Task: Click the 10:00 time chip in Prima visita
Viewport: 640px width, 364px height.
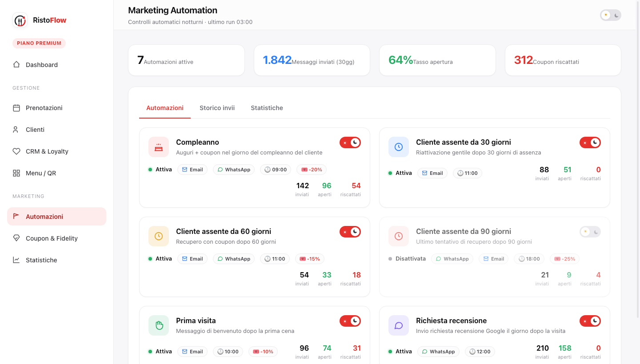Action: tap(228, 352)
